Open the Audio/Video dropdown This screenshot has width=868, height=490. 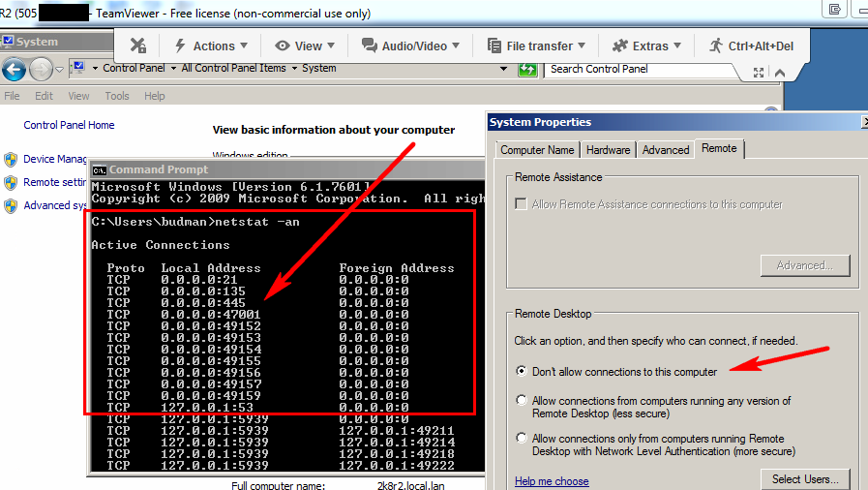410,46
